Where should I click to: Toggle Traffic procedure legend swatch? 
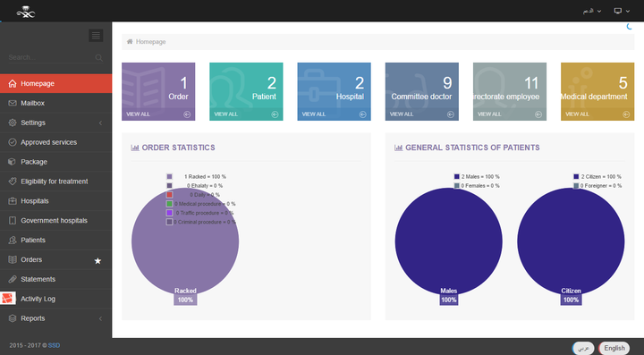(169, 213)
